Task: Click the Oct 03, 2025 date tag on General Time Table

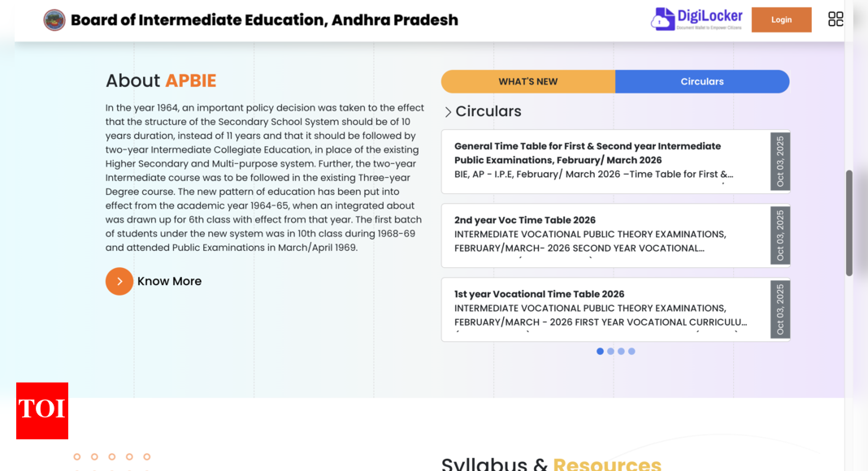Action: [x=780, y=162]
